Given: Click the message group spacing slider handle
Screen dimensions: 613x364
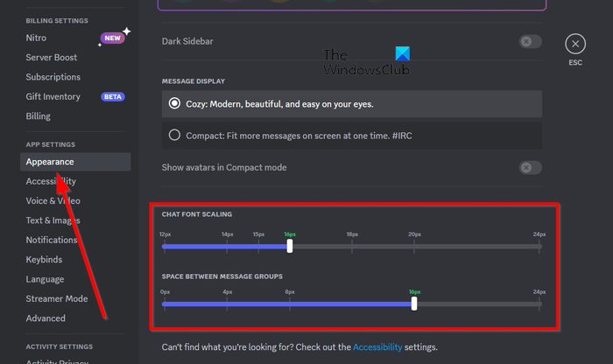Looking at the screenshot, I should (x=414, y=304).
